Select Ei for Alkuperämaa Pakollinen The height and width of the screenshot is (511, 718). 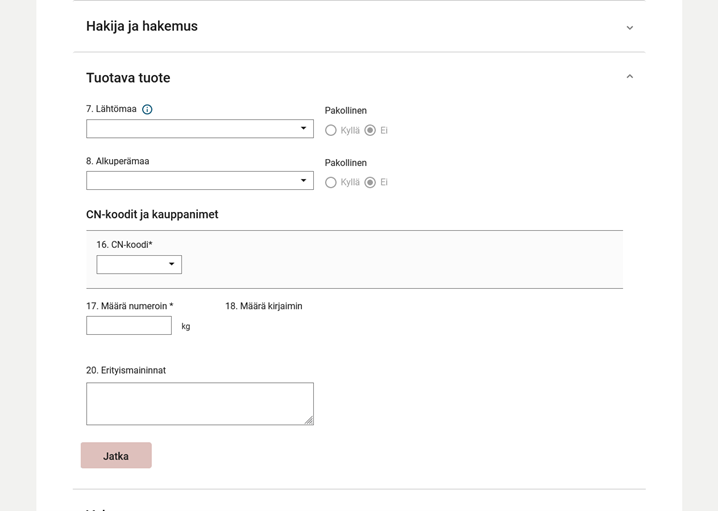pos(370,183)
